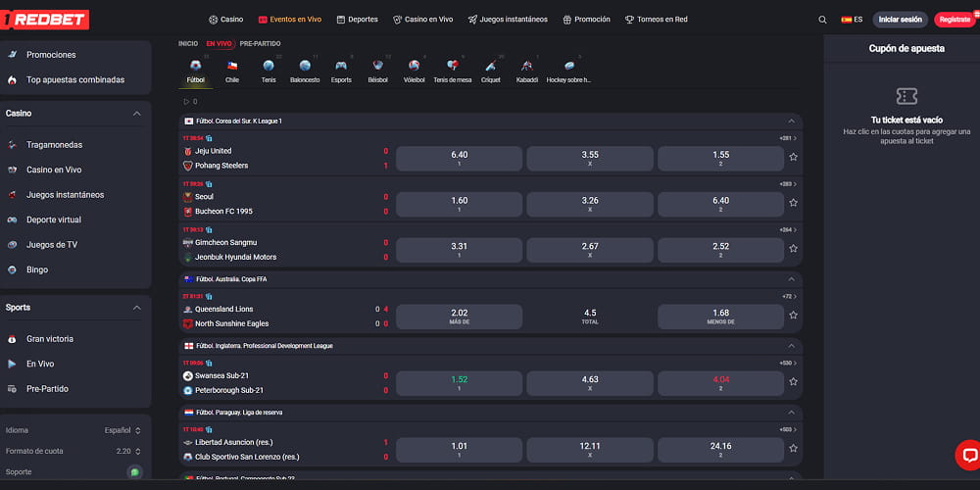Viewport: 980px width, 490px height.
Task: Switch to the EN VIVO tab
Action: pyautogui.click(x=219, y=44)
